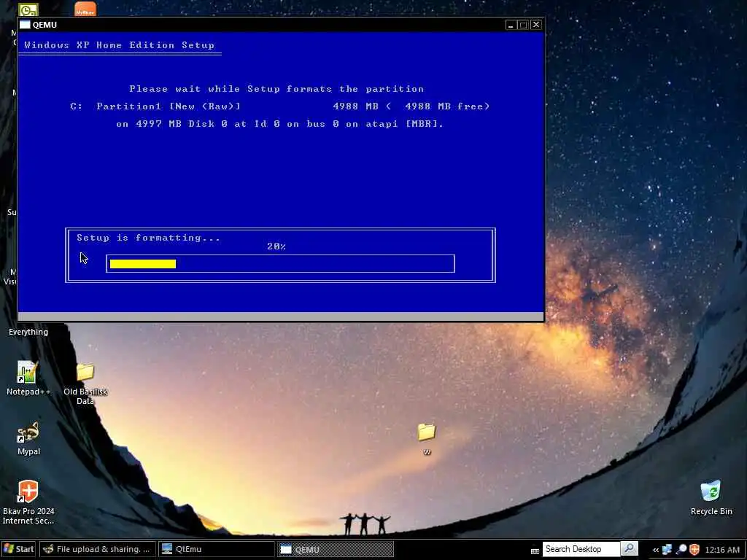Click the C: Partition1 [New (Raw)] line

click(x=279, y=106)
